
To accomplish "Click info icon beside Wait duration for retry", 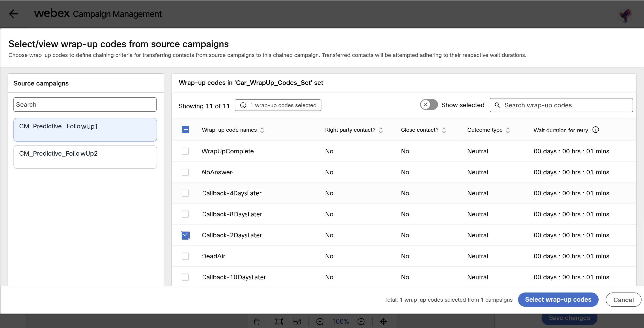I will [x=595, y=130].
